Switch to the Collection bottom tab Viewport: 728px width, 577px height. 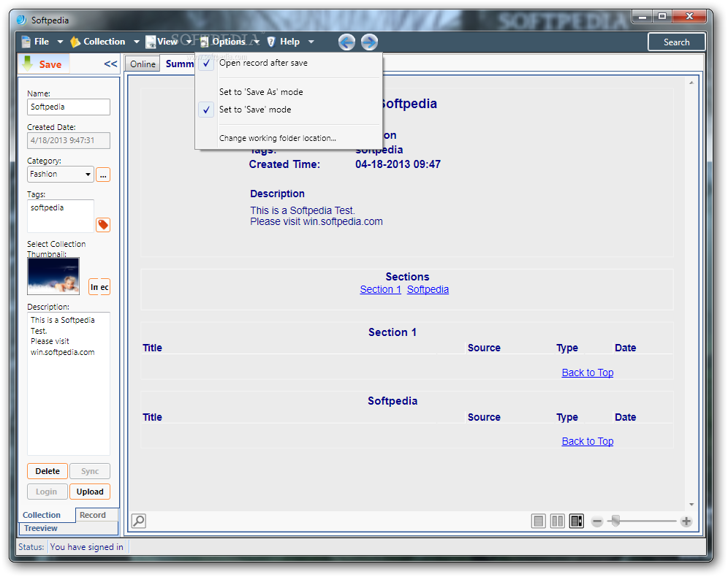(x=42, y=515)
